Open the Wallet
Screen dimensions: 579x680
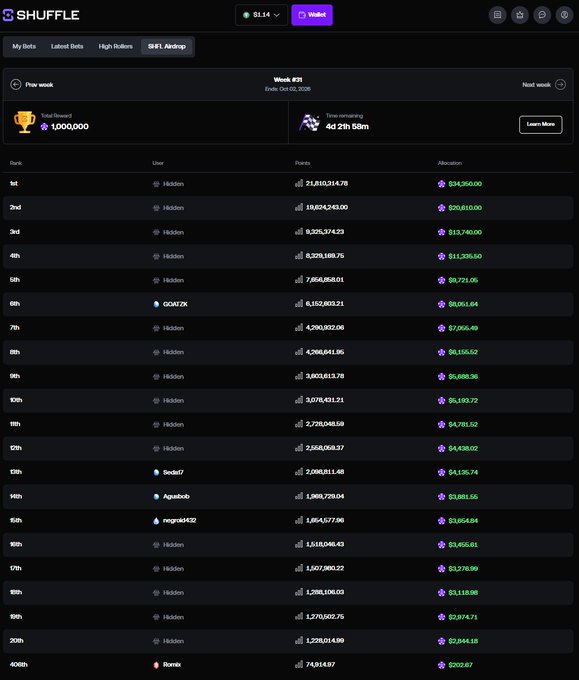(x=312, y=15)
